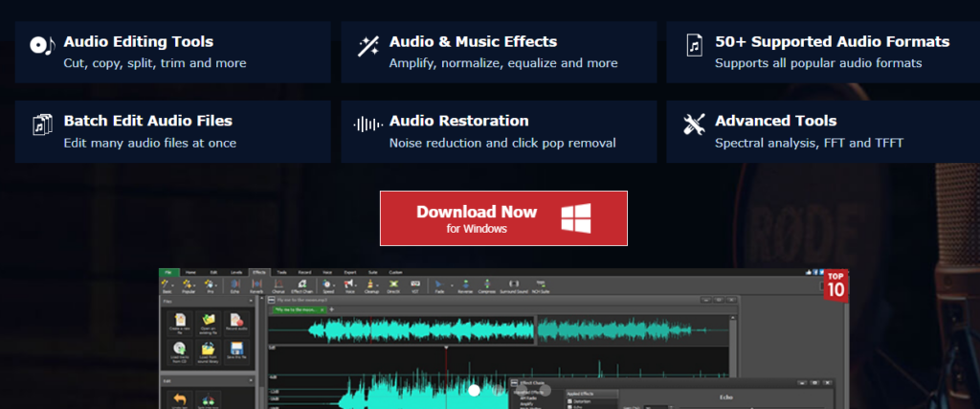This screenshot has width=980, height=409.
Task: Click the 50+ Supported Audio Formats heading
Action: pyautogui.click(x=833, y=42)
